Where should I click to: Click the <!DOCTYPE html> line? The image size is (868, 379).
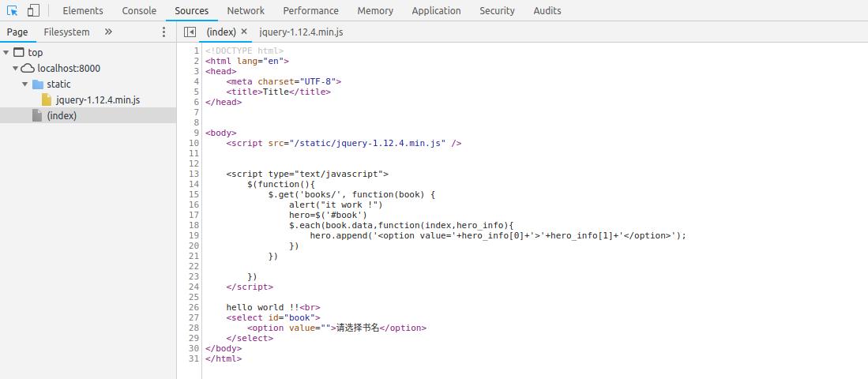tap(244, 51)
